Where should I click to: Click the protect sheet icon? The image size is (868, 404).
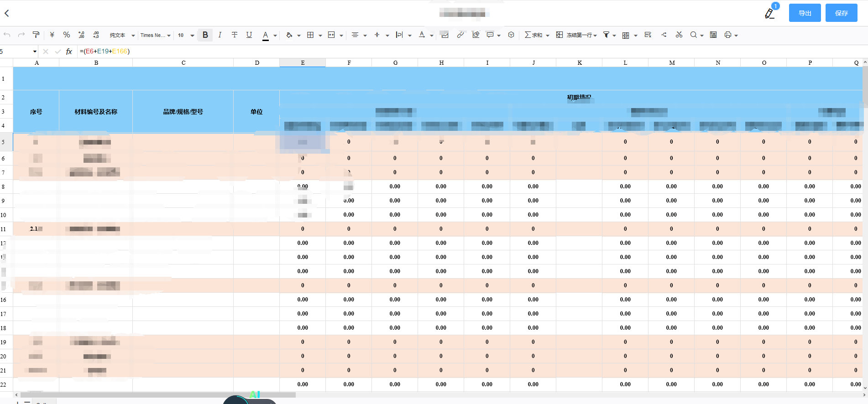click(713, 35)
